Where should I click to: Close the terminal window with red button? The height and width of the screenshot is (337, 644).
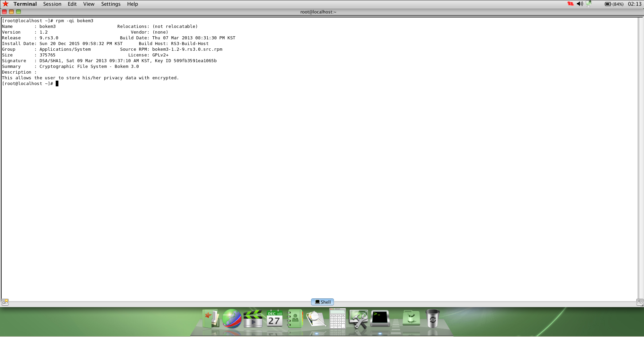tap(4, 12)
